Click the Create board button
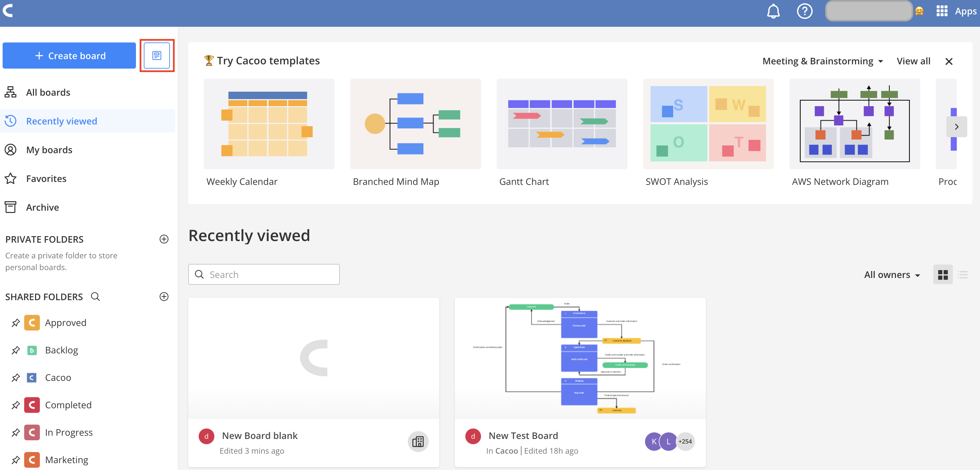 [x=69, y=56]
